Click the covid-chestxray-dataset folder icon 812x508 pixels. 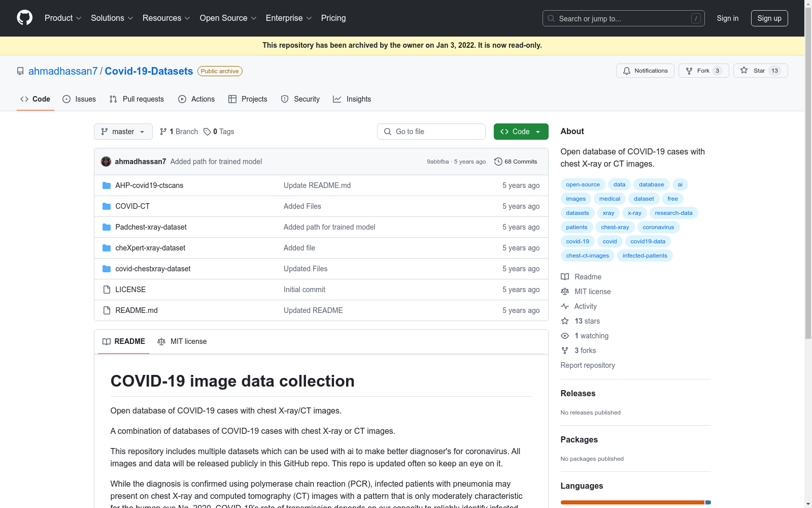107,269
